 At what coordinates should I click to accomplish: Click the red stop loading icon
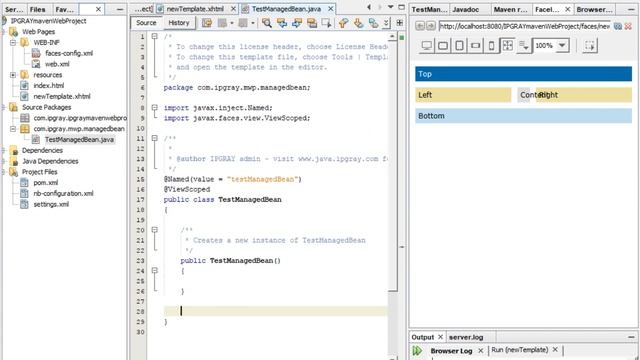coord(629,26)
